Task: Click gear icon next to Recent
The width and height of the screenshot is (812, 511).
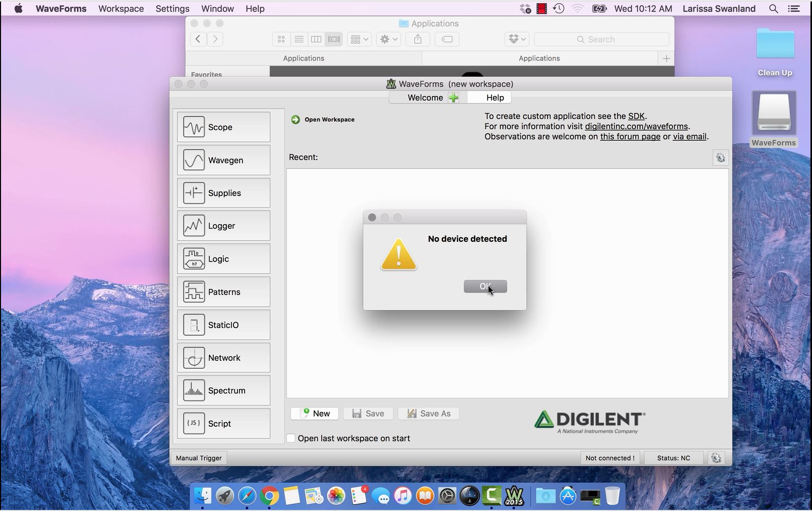Action: tap(720, 157)
